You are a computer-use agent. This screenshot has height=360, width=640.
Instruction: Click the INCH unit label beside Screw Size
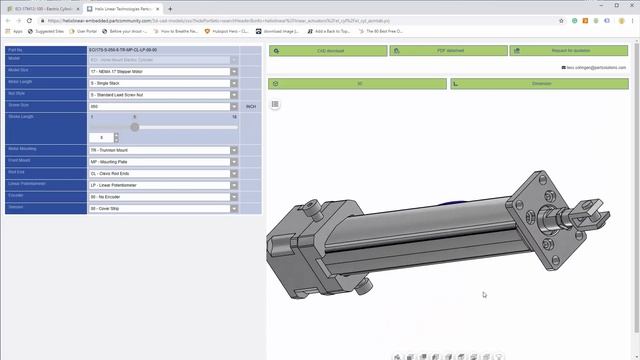tap(251, 107)
